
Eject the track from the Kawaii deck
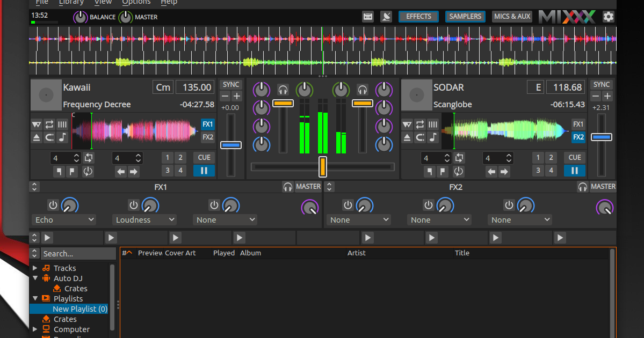(x=37, y=137)
